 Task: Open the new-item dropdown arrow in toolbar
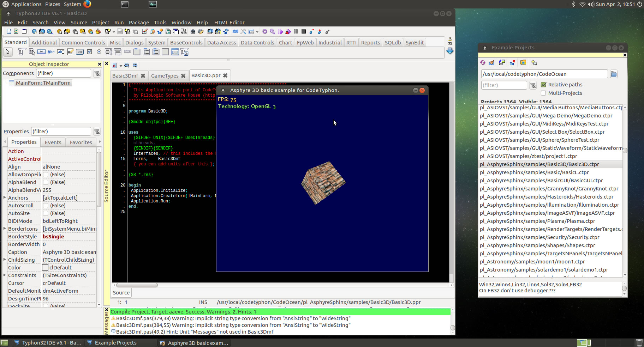pos(114,32)
